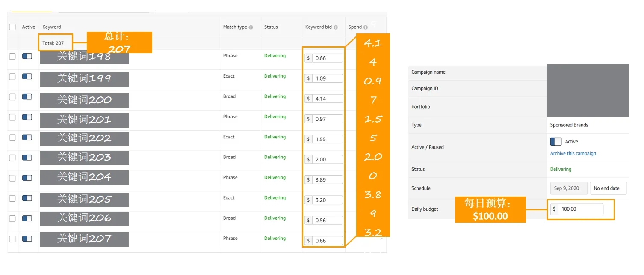
Task: Toggle the Active switch for keyword 关键词198
Action: [x=27, y=56]
